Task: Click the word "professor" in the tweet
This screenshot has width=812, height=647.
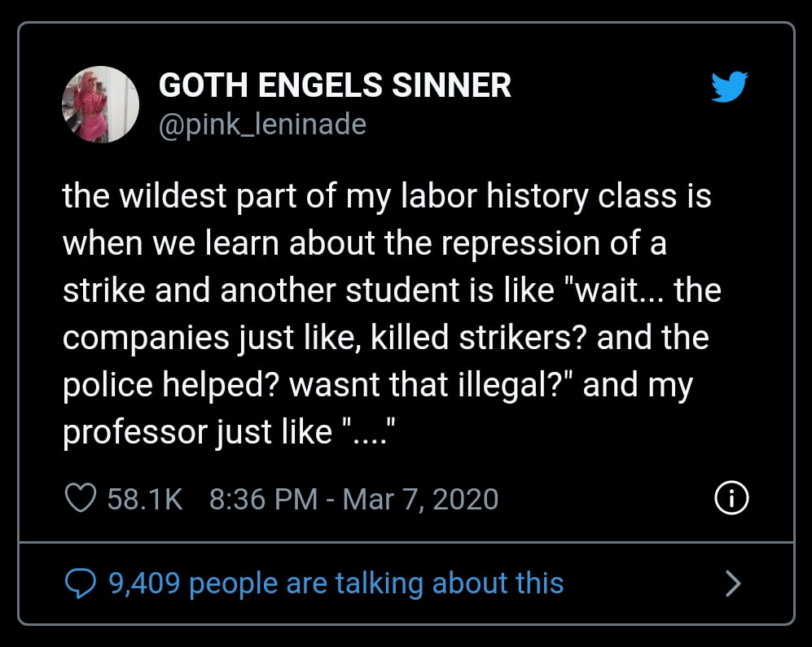Action: click(x=134, y=431)
